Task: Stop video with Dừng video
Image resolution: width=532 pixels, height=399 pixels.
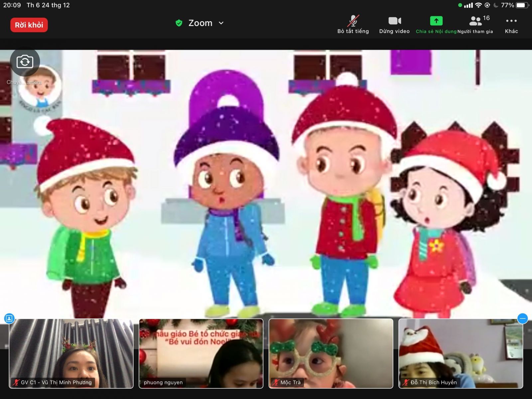Action: (394, 25)
